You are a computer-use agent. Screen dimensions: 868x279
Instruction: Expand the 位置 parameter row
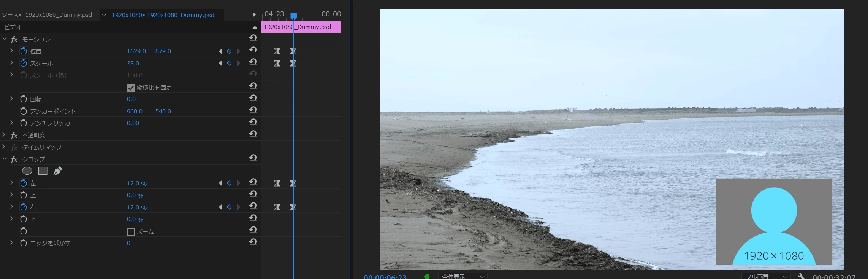pos(11,51)
